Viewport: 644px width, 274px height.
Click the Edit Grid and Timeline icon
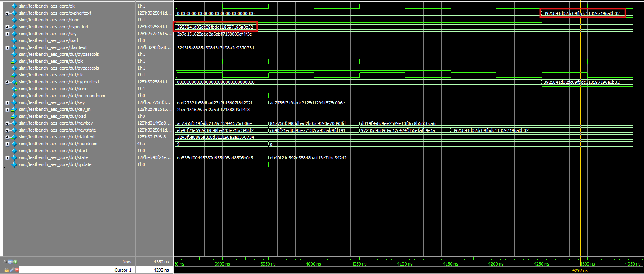11,262
